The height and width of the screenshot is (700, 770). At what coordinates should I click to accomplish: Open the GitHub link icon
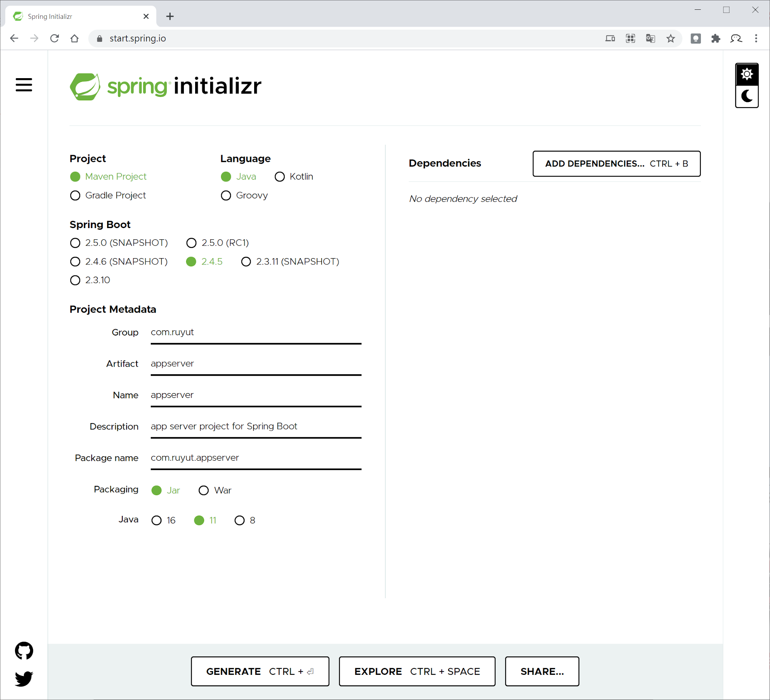[x=24, y=650]
